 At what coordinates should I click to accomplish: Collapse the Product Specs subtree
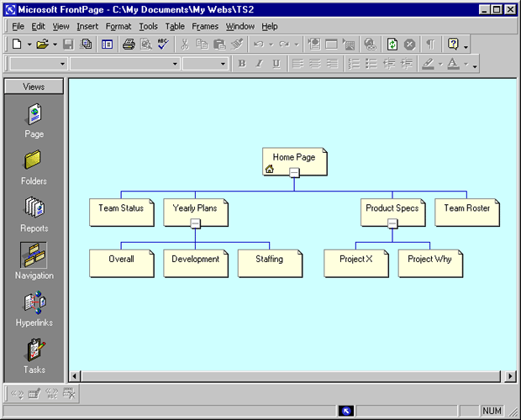pyautogui.click(x=392, y=223)
